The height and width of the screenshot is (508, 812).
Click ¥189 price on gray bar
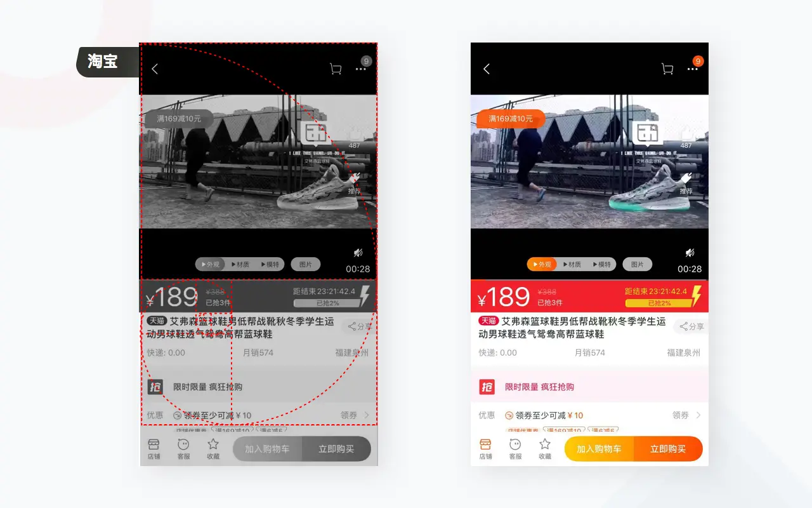coord(172,297)
